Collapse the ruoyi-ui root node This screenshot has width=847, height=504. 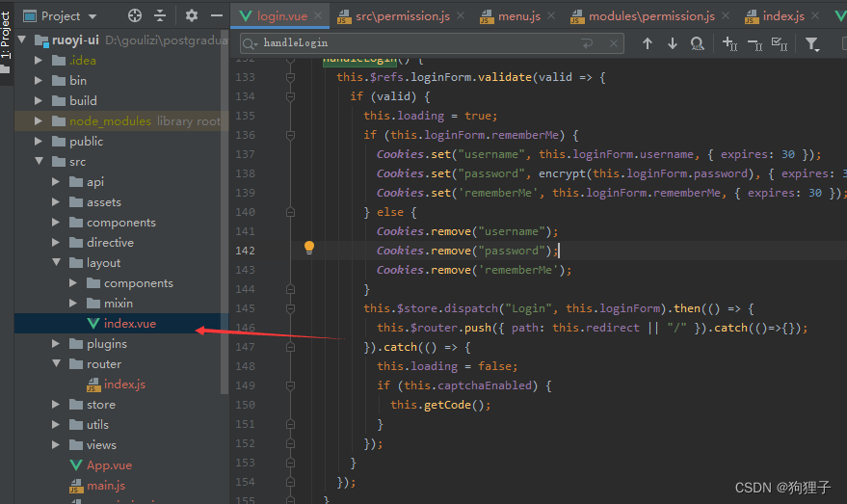tap(22, 40)
